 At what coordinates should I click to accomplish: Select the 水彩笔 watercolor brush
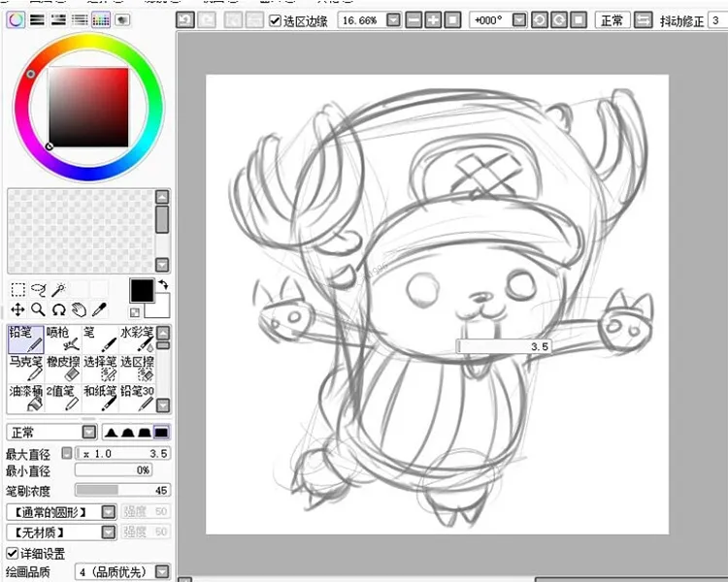[137, 339]
